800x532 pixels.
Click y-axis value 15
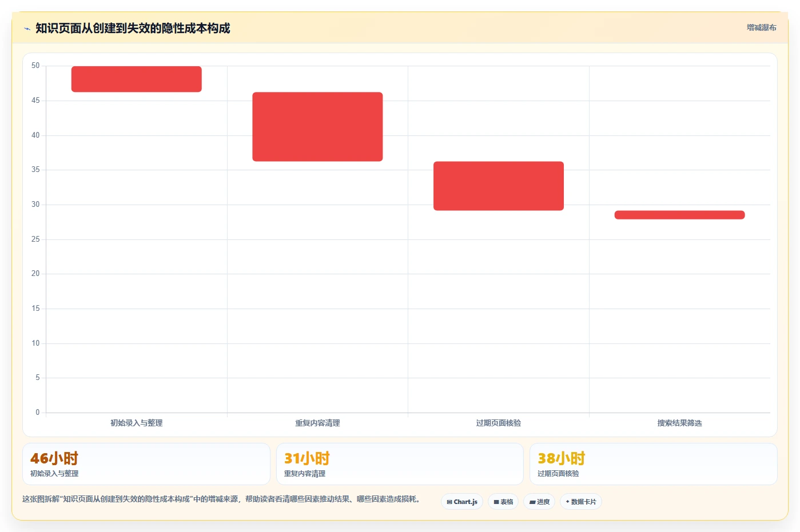[35, 309]
